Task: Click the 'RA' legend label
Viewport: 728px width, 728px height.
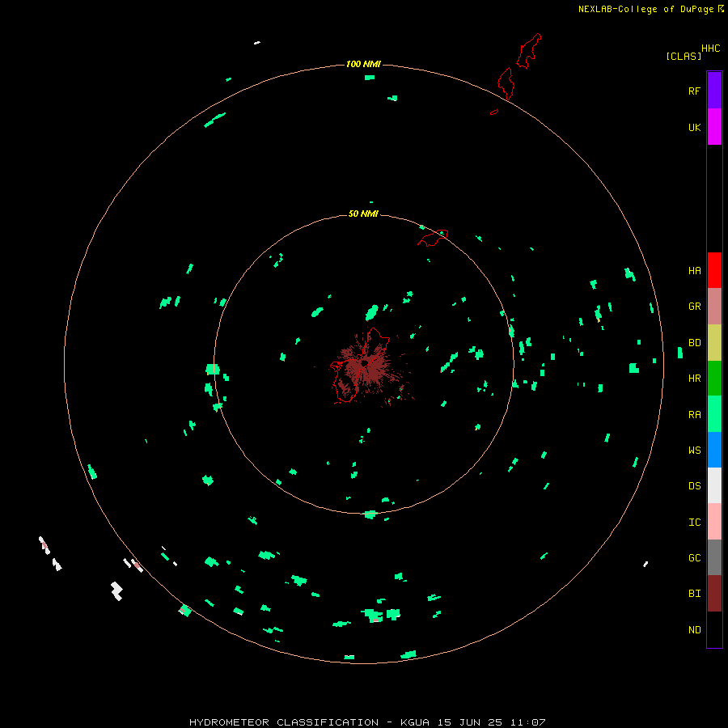Action: (694, 415)
